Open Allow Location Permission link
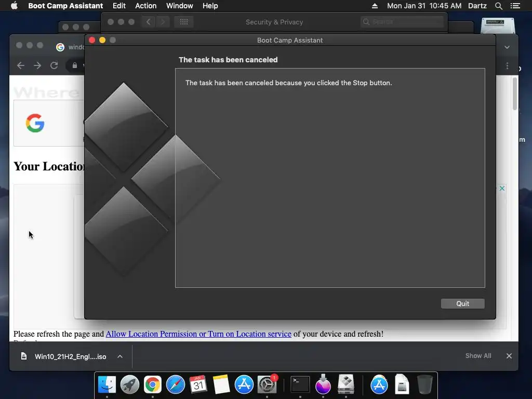Viewport: 532px width, 399px height. (x=198, y=334)
